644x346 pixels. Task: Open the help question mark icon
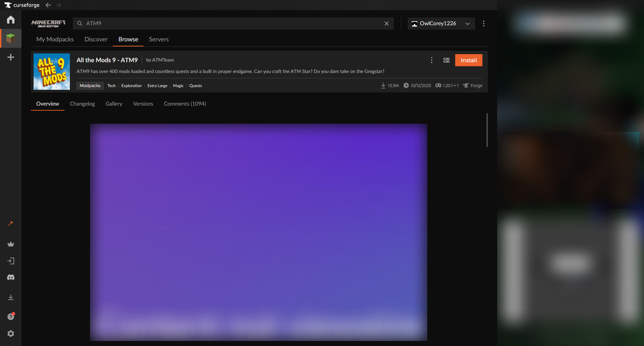coord(11,316)
